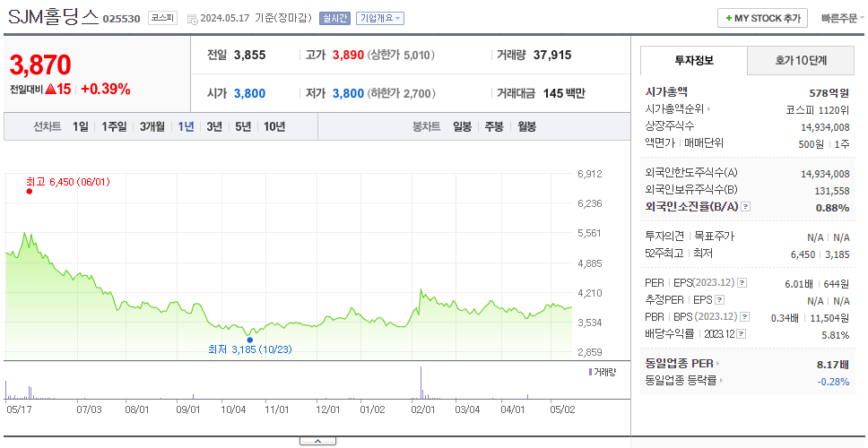Open help icon next to PBR BPS
The width and height of the screenshot is (868, 448).
tap(746, 317)
